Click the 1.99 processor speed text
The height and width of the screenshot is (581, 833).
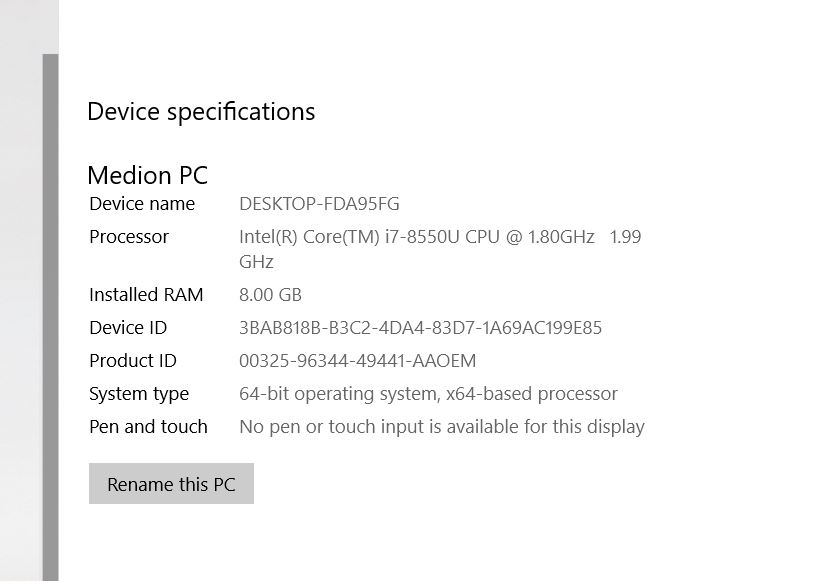pos(625,237)
